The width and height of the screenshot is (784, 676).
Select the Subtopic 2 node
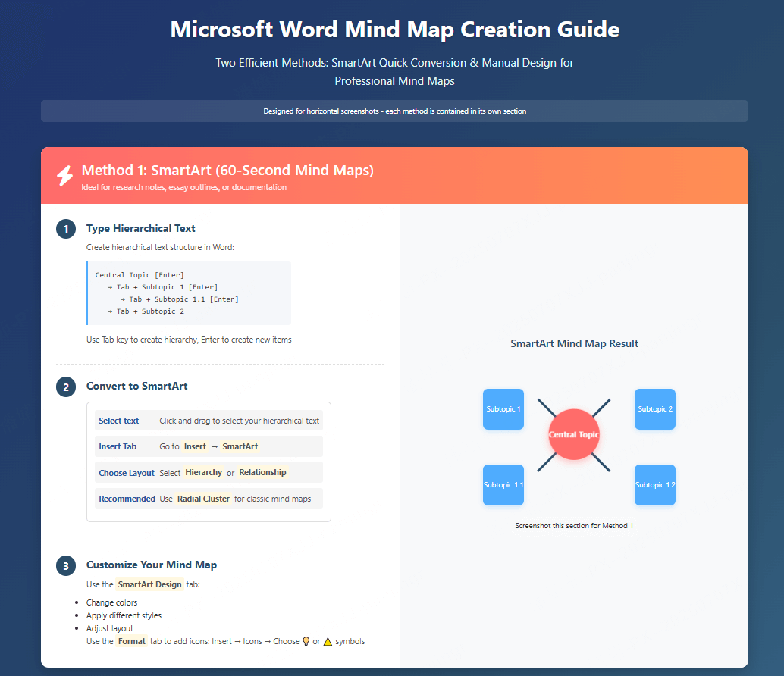coord(654,409)
